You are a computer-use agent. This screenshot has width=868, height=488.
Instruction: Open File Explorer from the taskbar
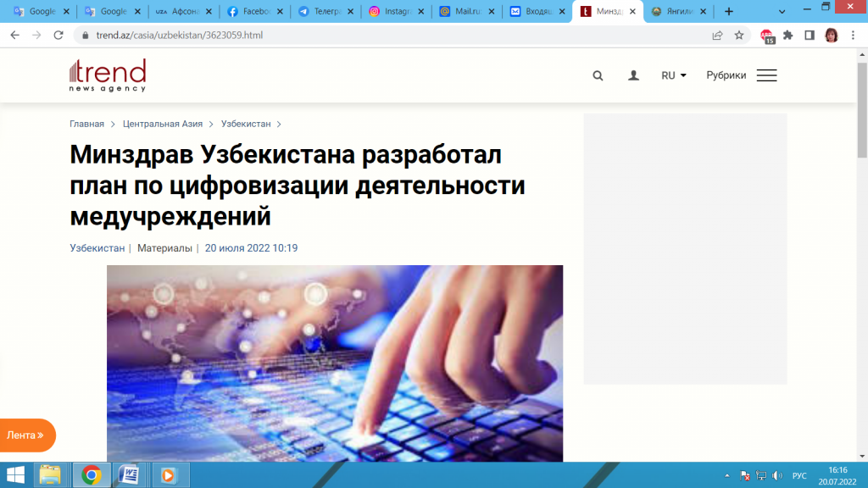click(x=51, y=474)
